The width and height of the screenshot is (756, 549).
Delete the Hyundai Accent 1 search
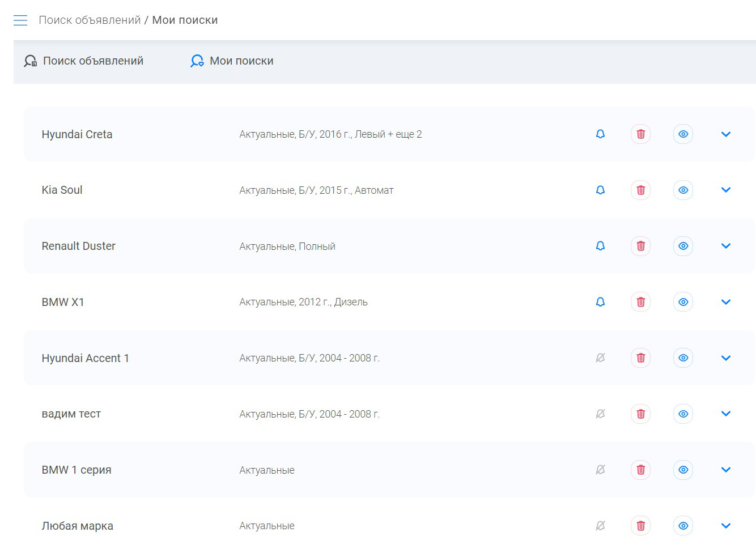click(x=641, y=358)
